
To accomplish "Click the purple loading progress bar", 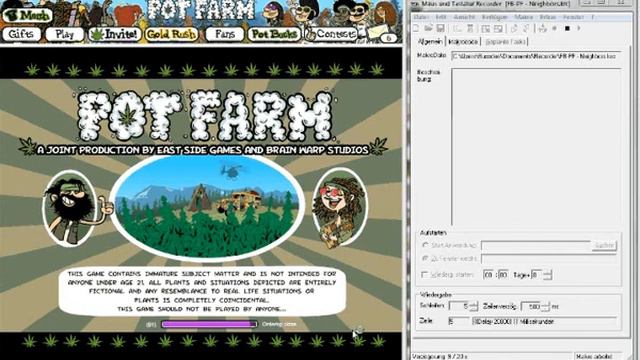I will [209, 324].
